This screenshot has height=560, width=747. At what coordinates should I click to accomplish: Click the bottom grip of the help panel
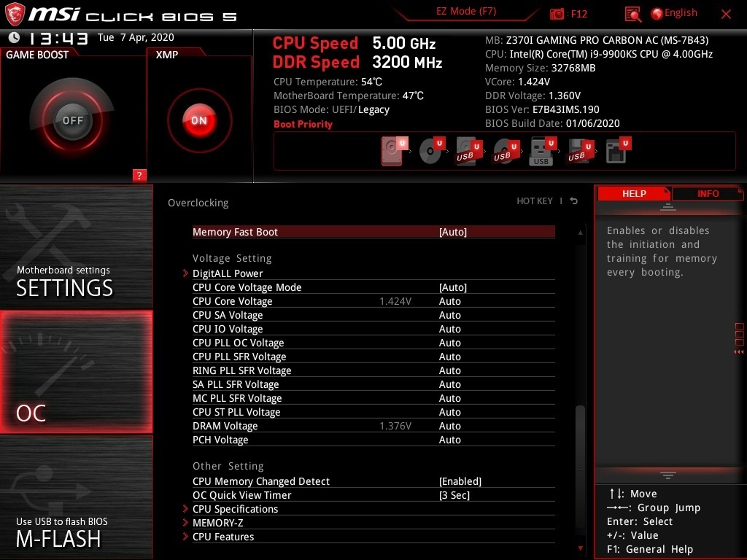(x=668, y=475)
